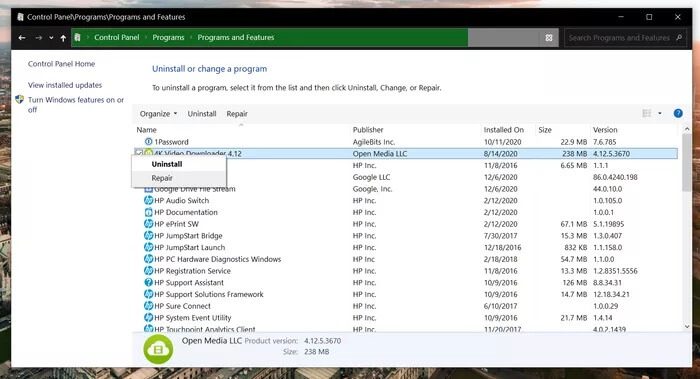Click 4K Video Downloader icon in details pane
Image resolution: width=700 pixels, height=379 pixels.
click(158, 349)
